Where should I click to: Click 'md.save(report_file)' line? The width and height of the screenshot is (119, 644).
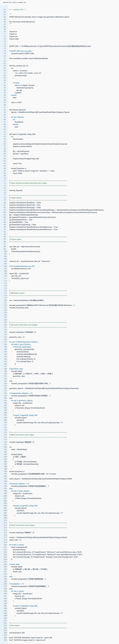point(17,633)
